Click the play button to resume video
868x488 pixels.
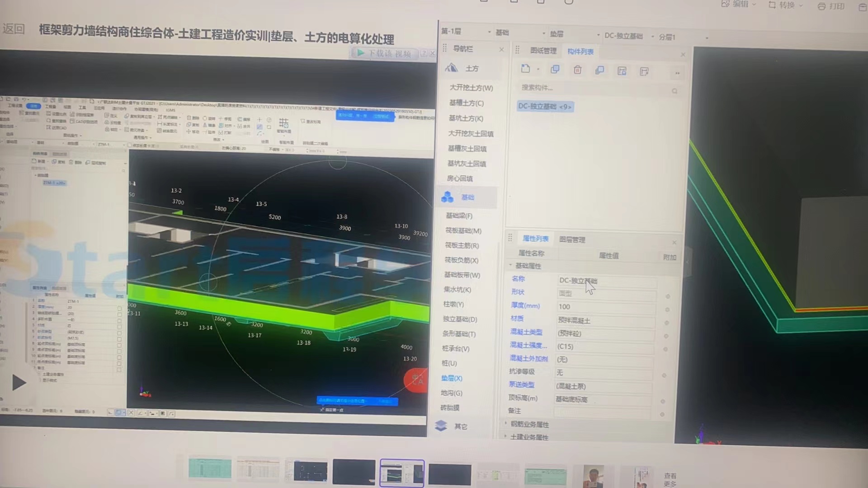point(18,382)
